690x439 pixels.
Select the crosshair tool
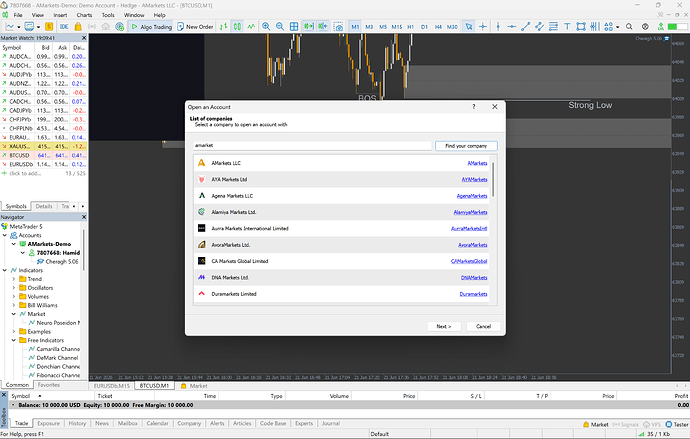click(483, 27)
